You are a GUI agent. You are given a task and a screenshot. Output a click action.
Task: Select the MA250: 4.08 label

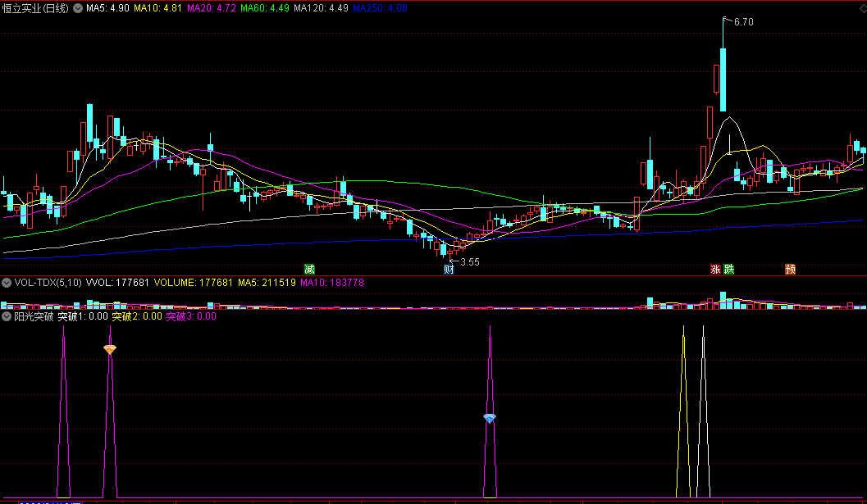coord(381,8)
